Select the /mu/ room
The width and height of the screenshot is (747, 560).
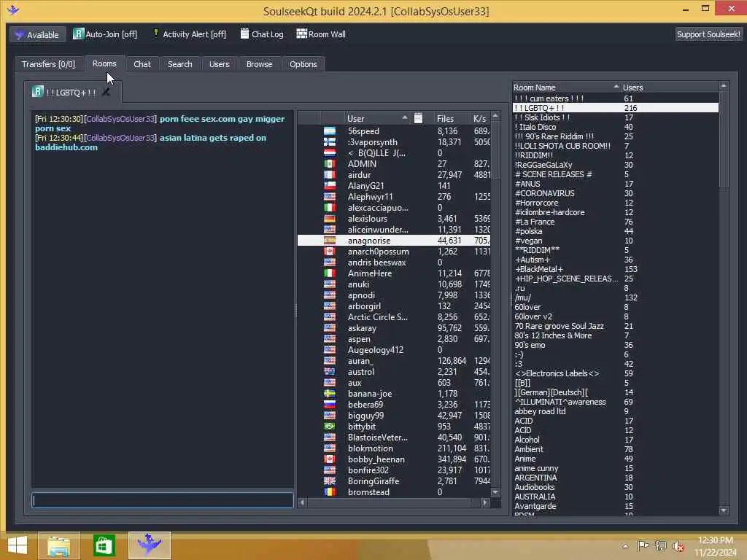tap(616, 297)
